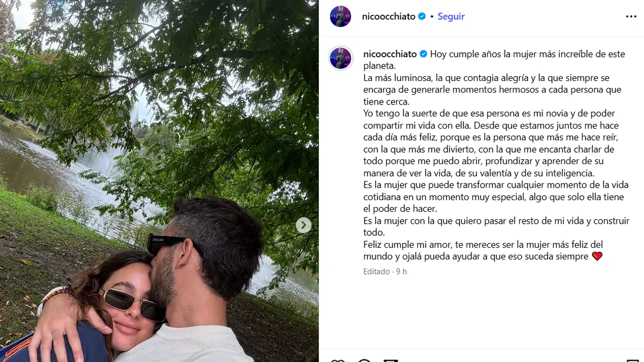Click the red heart emoji ending the caption
Screen dimensions: 644x362
(x=597, y=256)
